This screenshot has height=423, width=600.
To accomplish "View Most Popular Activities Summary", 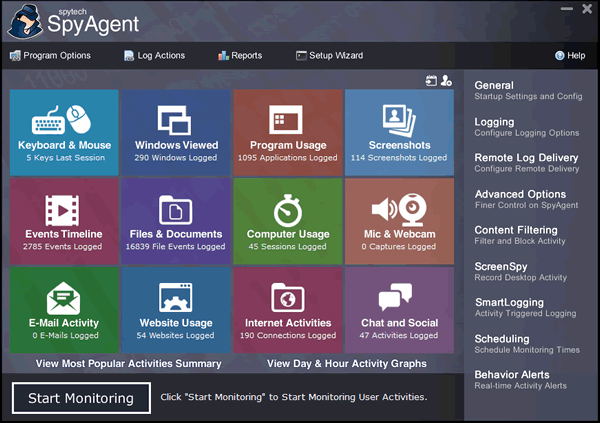I will 129,363.
